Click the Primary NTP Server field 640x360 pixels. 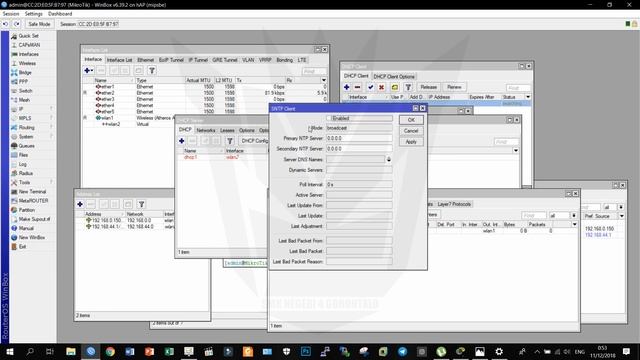[359, 138]
